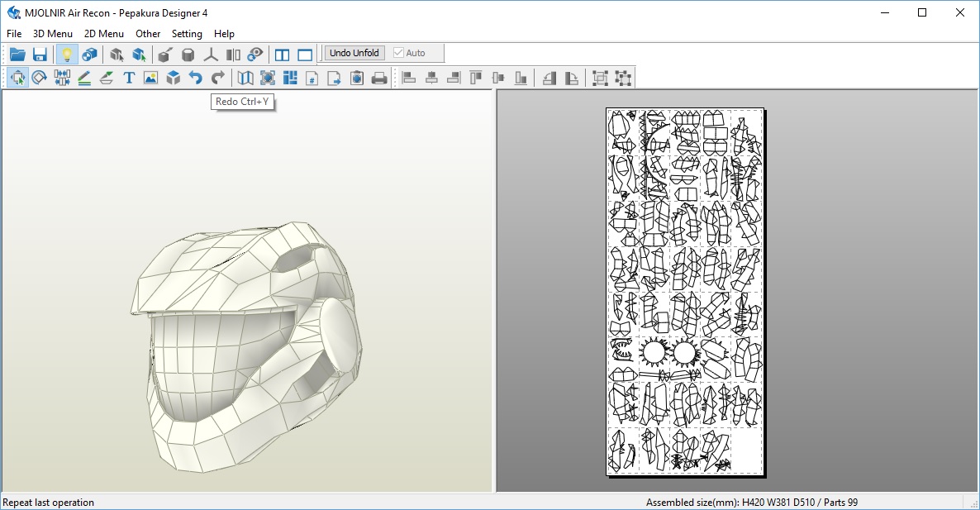Click the gray cylinder shape icon
The width and height of the screenshot is (980, 510).
(x=188, y=55)
